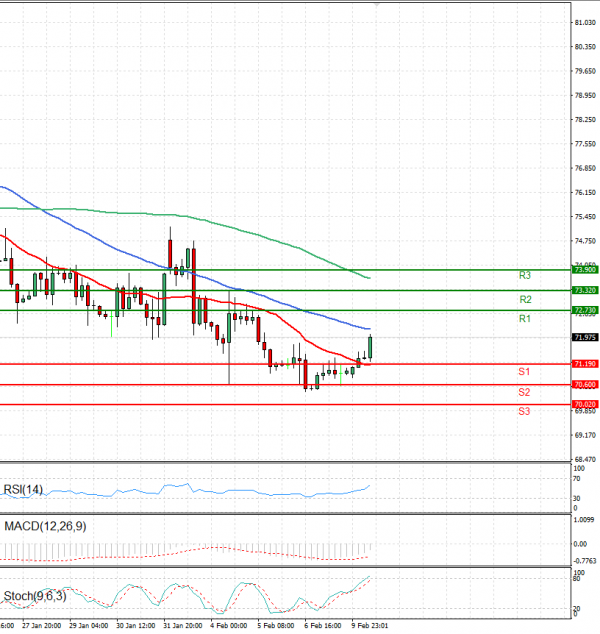Click the MACD scale value 1.0099
Screen dimensions: 600x634
coord(585,520)
